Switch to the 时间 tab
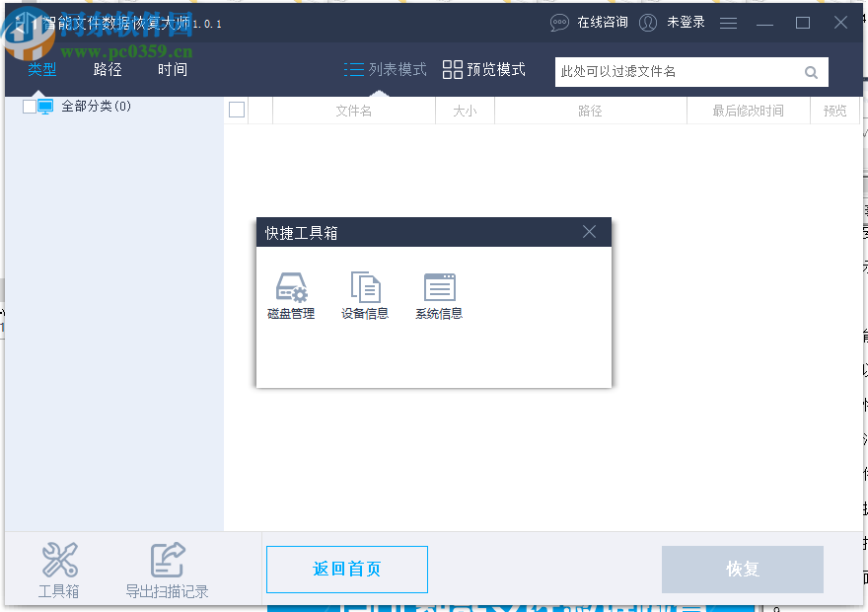Screen dimensions: 868x612 coord(172,69)
